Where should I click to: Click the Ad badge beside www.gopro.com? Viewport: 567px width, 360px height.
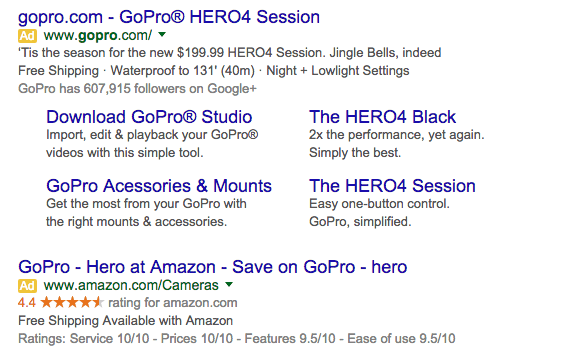tap(27, 36)
